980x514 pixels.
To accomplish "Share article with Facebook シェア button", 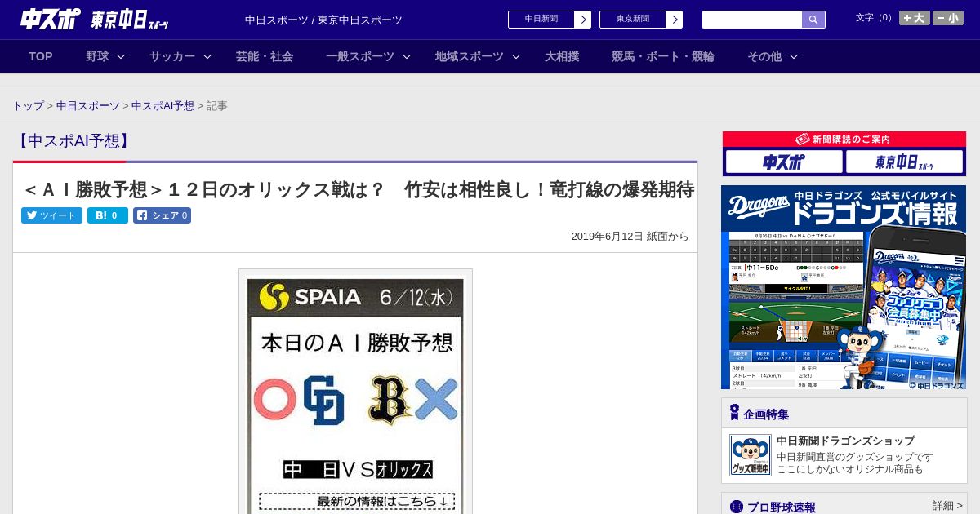I will pyautogui.click(x=162, y=215).
